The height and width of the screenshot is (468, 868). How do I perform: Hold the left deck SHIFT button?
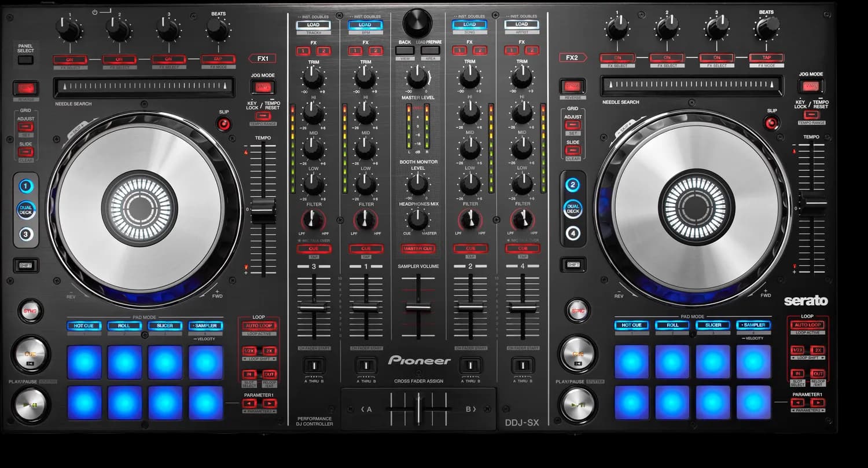[x=25, y=266]
